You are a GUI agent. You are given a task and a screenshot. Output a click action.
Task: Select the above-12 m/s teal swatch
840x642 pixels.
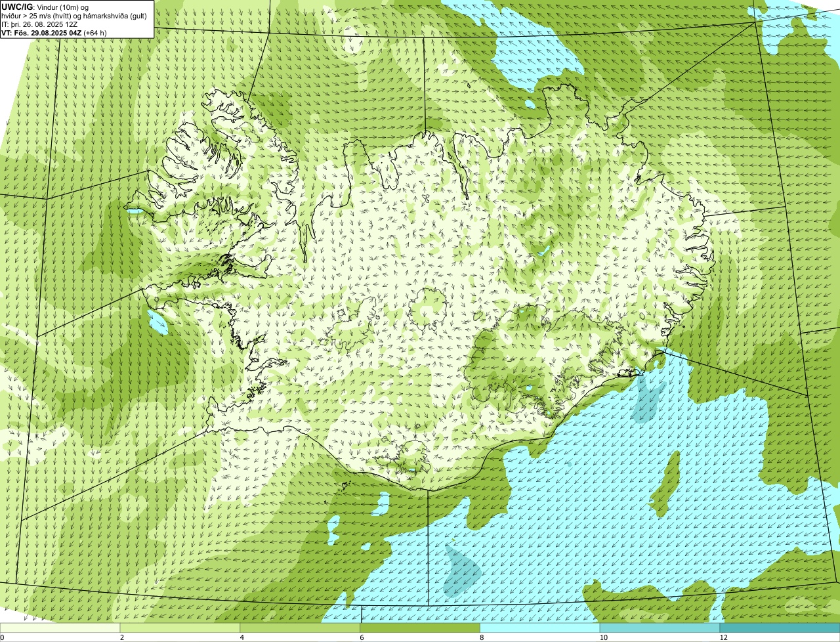[780, 628]
